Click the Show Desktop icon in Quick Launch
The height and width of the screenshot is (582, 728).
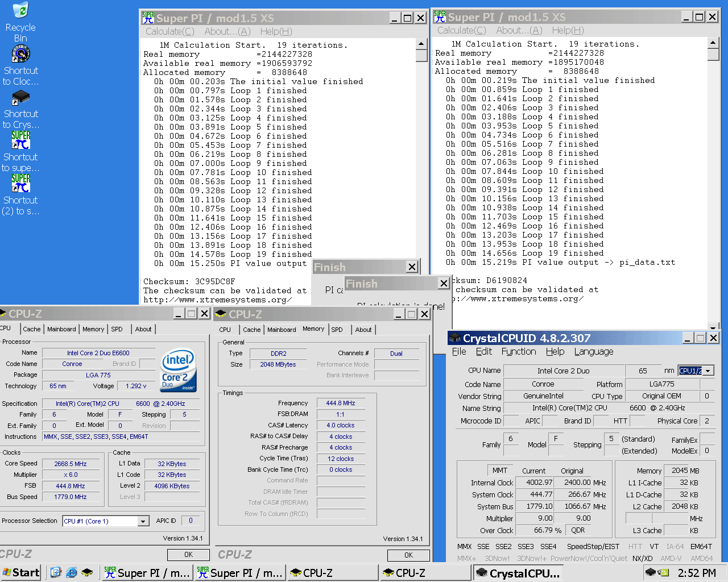pos(55,572)
